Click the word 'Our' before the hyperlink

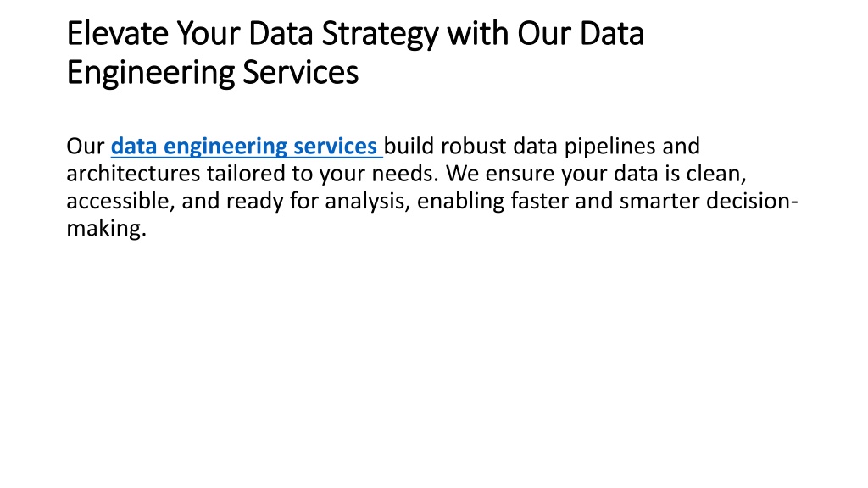pyautogui.click(x=86, y=147)
